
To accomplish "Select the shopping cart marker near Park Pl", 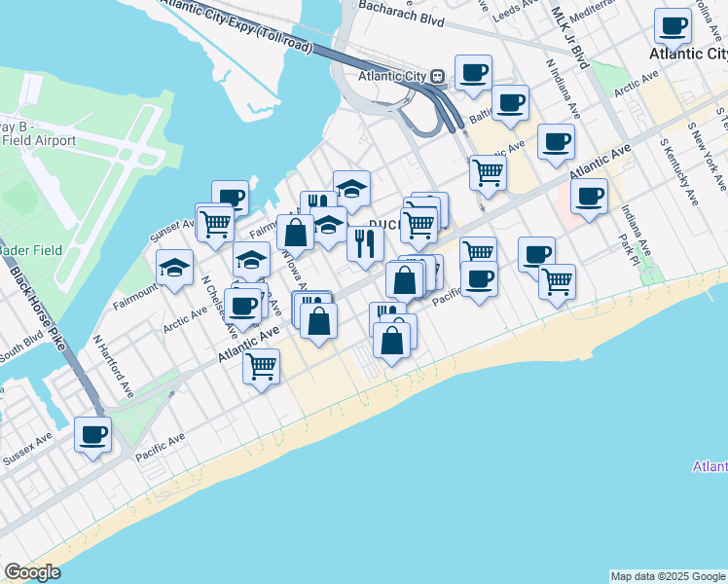I will [x=557, y=281].
